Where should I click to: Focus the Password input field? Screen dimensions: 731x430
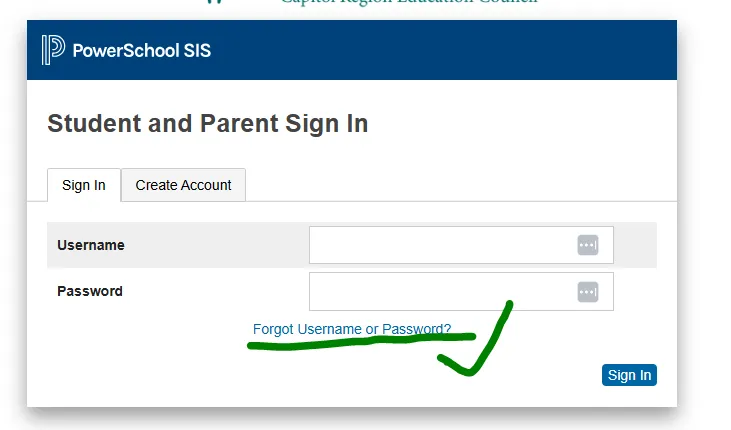click(x=442, y=292)
